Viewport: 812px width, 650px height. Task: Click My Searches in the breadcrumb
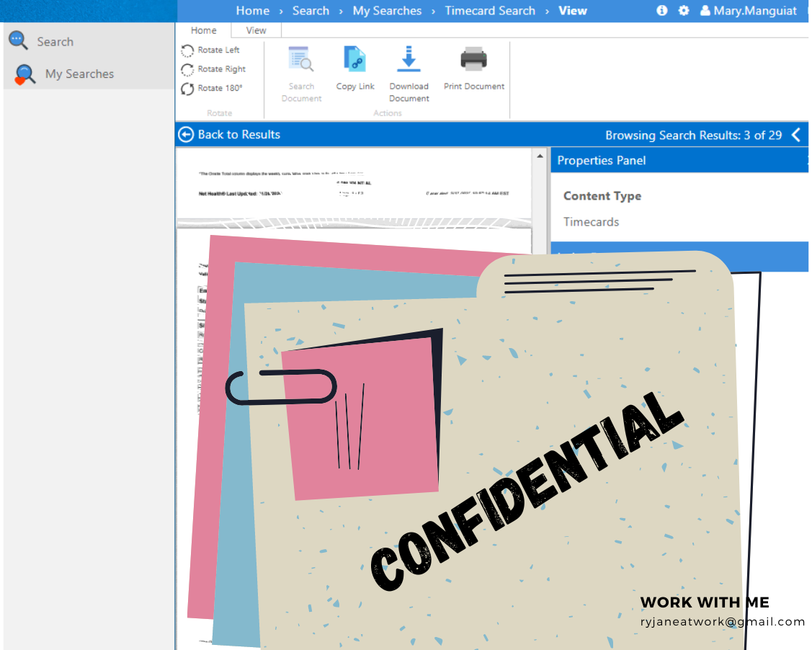(x=388, y=11)
